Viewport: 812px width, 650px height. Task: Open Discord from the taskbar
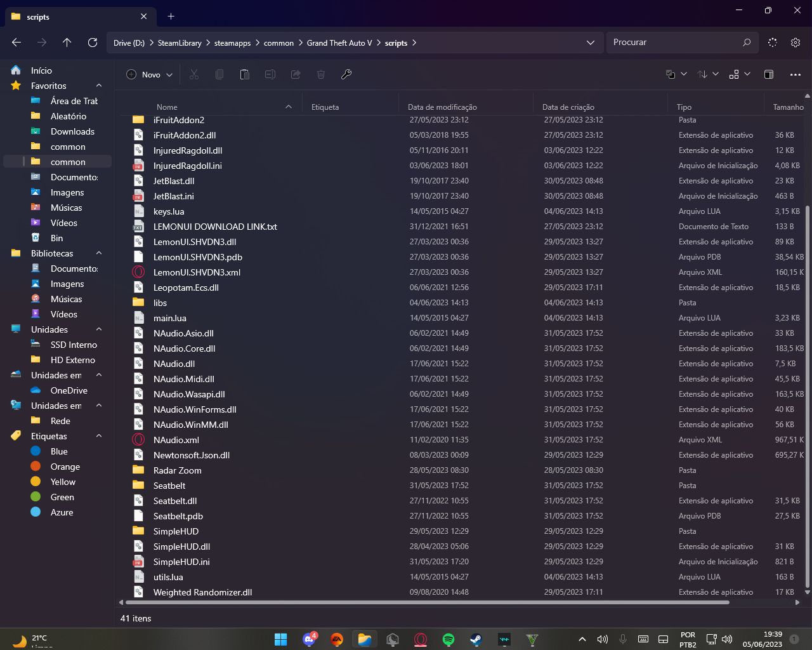click(x=309, y=639)
